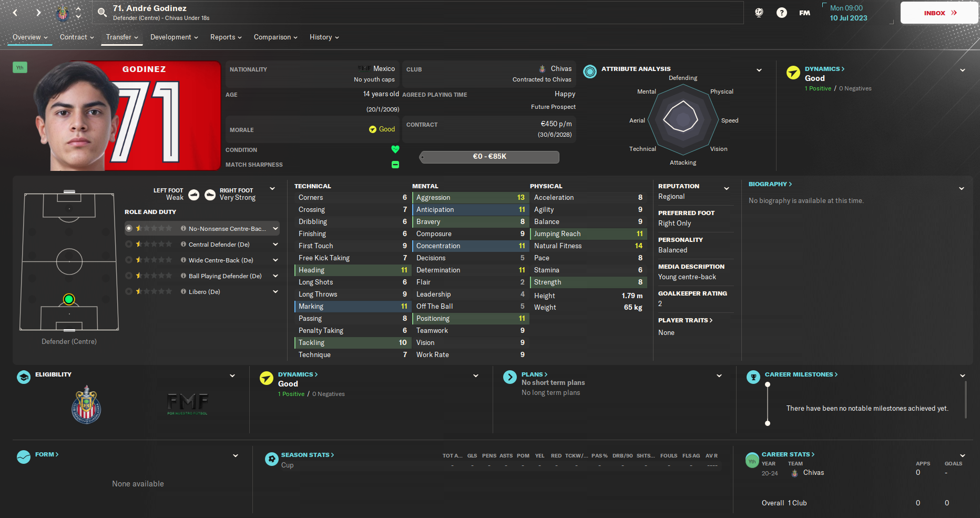This screenshot has height=518, width=980.
Task: Click the Career Milestones scrollbar
Action: click(x=966, y=400)
